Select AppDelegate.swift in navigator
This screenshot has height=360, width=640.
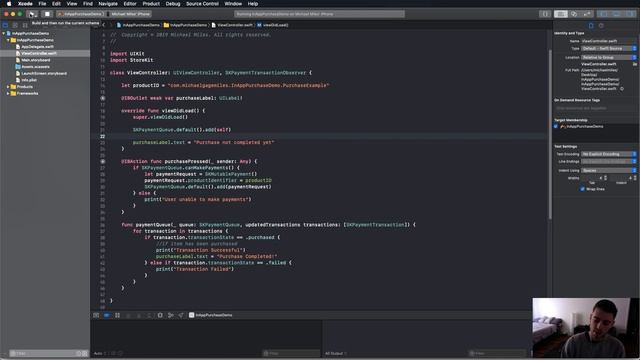pyautogui.click(x=38, y=47)
